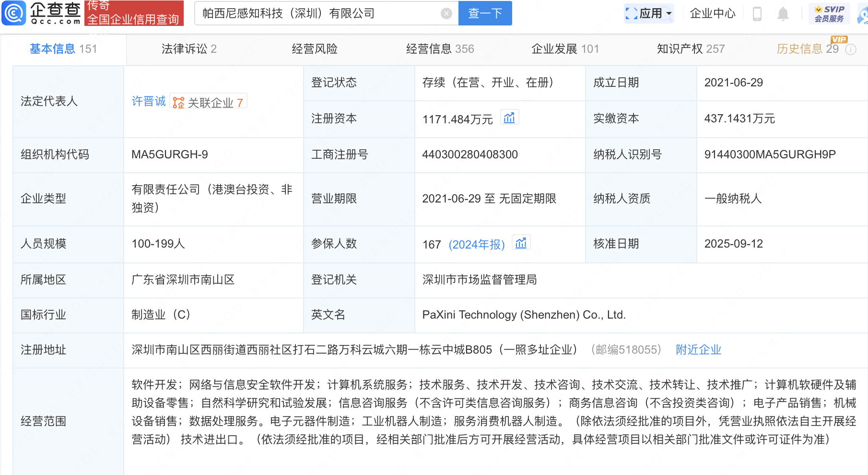The width and height of the screenshot is (868, 475).
Task: Click the 查一下 search button
Action: pos(485,13)
